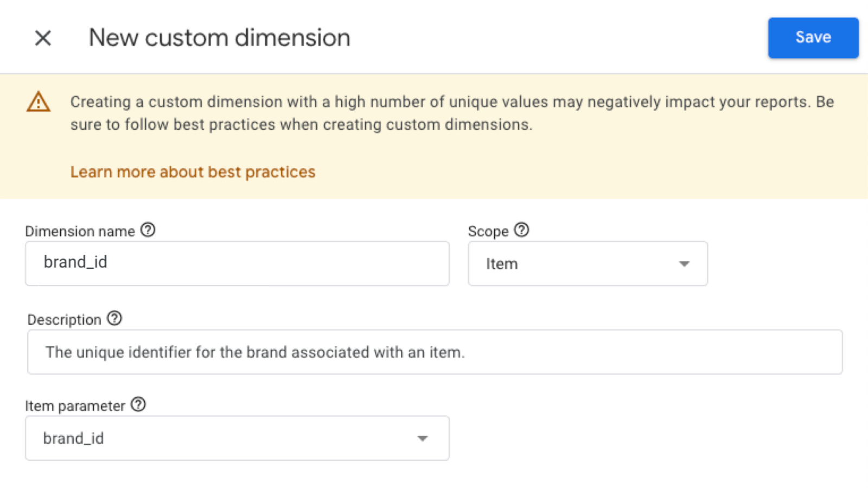Open Learn more about best practices link

pyautogui.click(x=193, y=172)
